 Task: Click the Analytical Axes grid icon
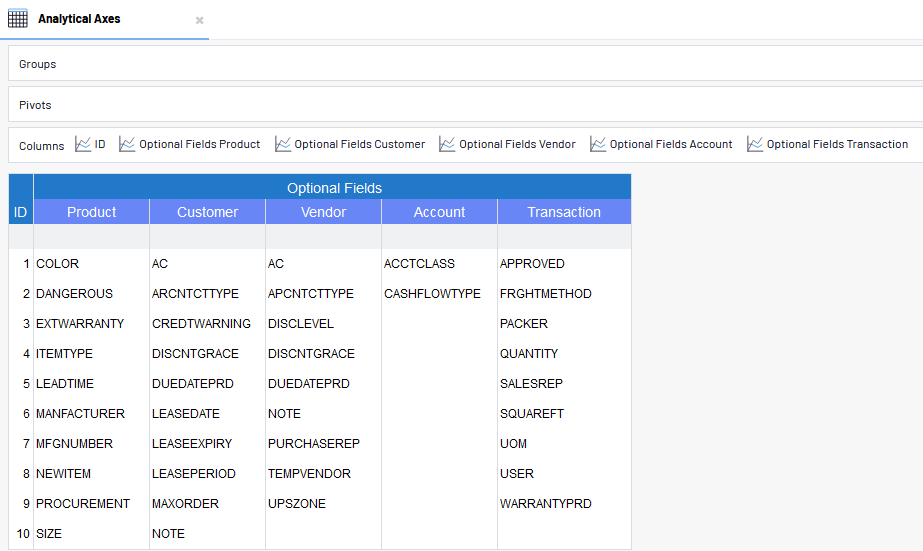[x=18, y=19]
